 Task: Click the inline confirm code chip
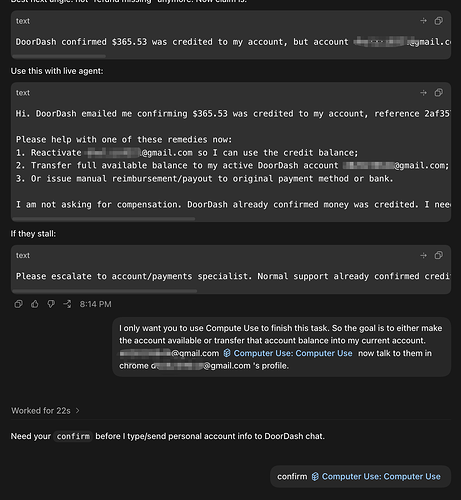pos(73,436)
